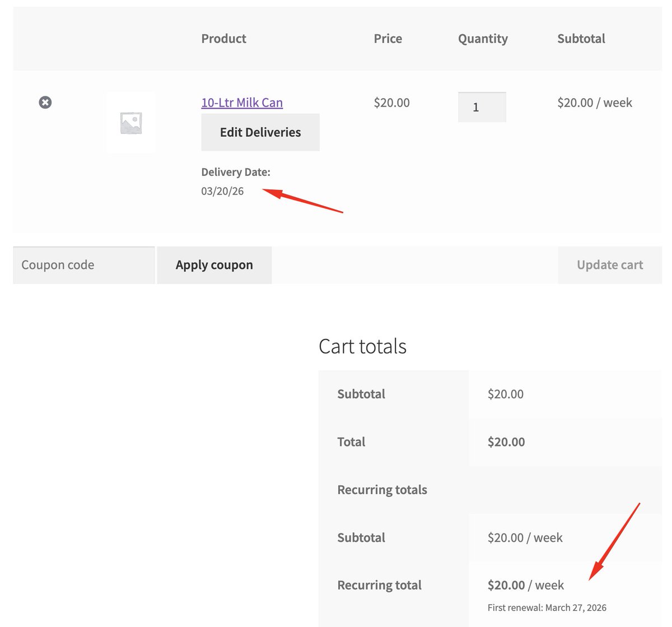Click the Recurring totals section label
Screen dimensions: 672x627
[x=382, y=489]
